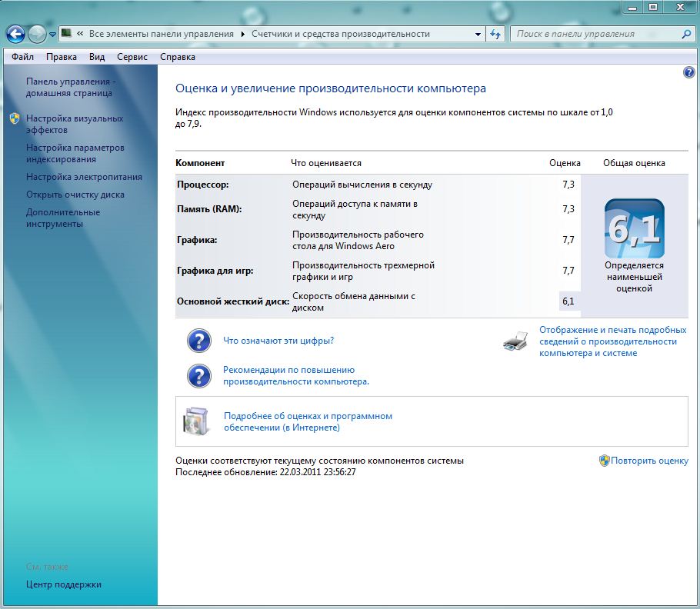Open the Вид menu

coord(97,57)
